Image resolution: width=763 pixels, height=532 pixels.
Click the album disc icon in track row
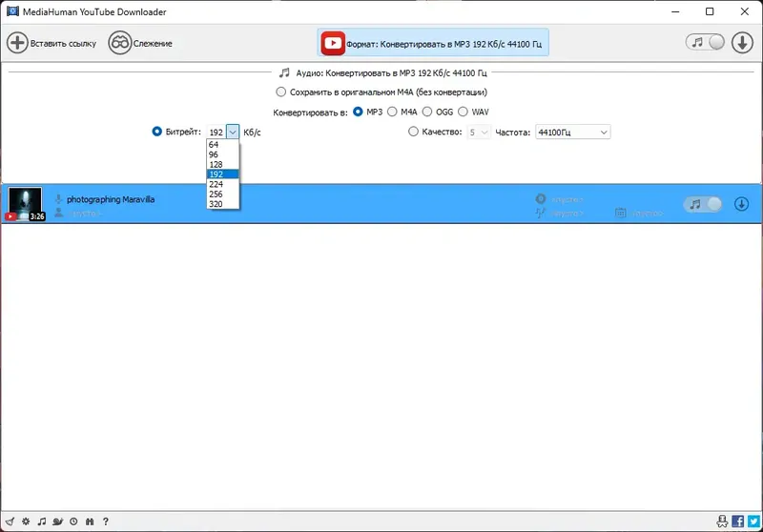click(x=541, y=198)
